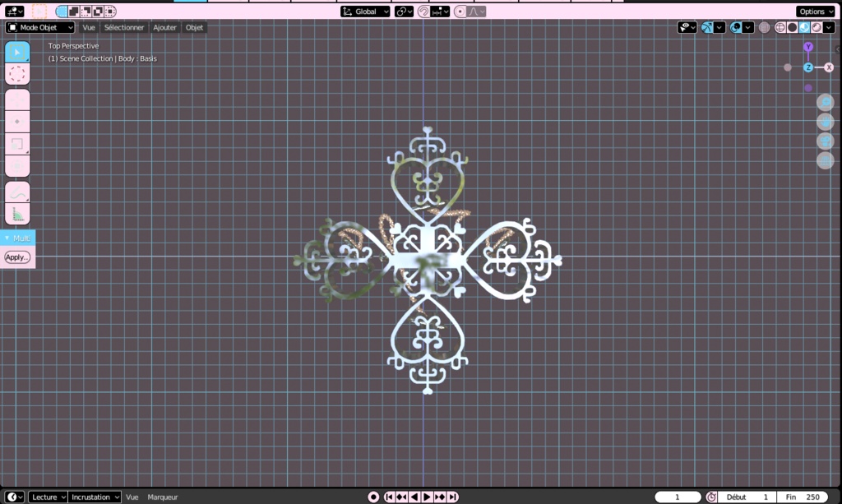This screenshot has width=842, height=504.
Task: Activate the Transform tool in the toolbar
Action: click(17, 166)
